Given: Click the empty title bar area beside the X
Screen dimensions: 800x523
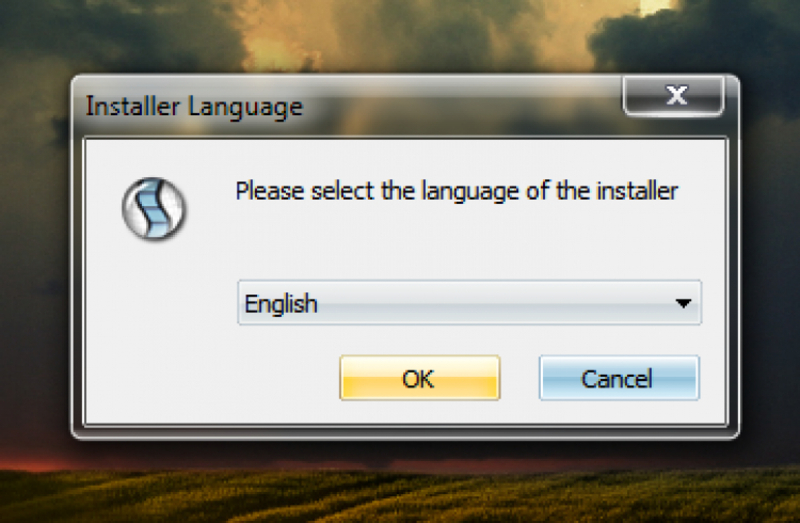Looking at the screenshot, I should [459, 105].
